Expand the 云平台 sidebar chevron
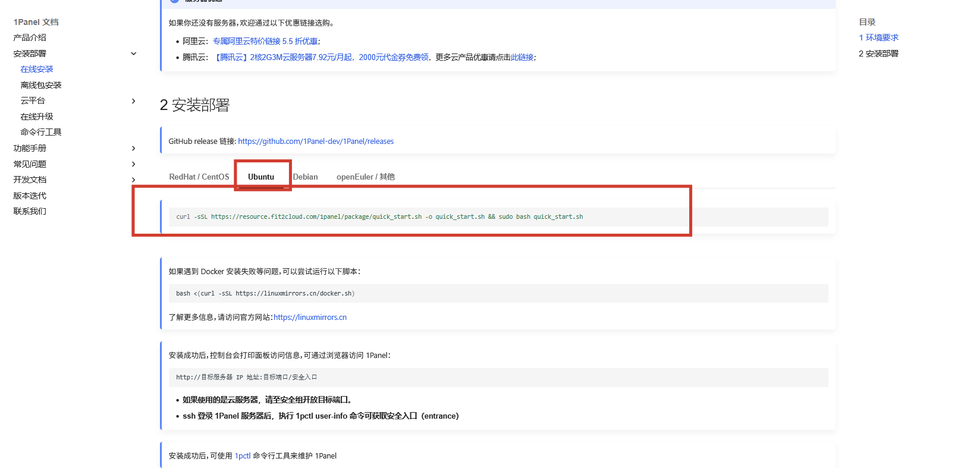 [x=133, y=101]
